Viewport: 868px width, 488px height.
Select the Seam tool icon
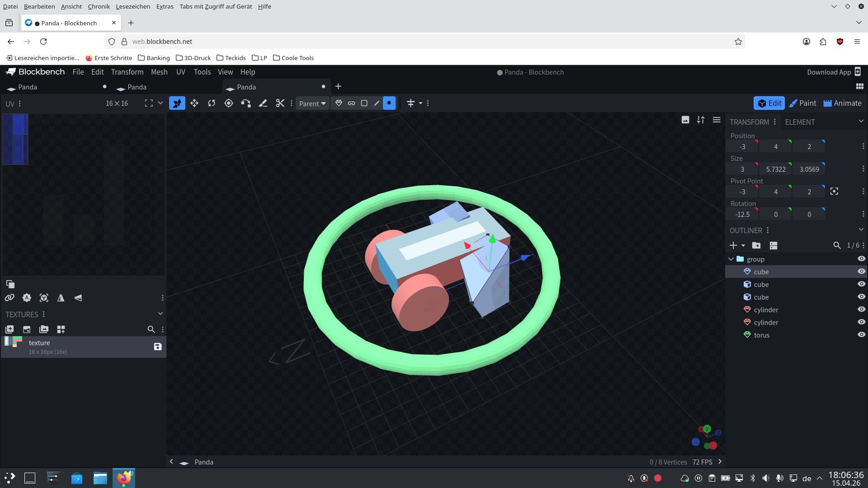point(263,103)
